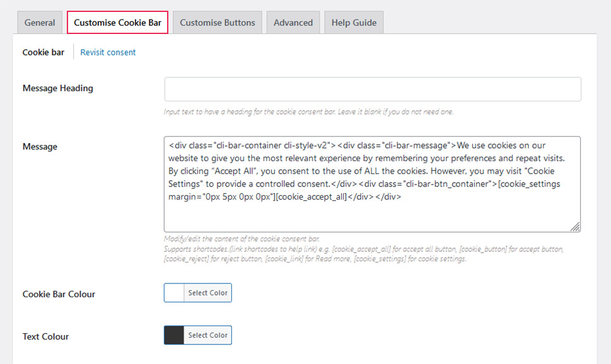This screenshot has width=611, height=364.
Task: Click the Text Colour label
Action: [45, 336]
